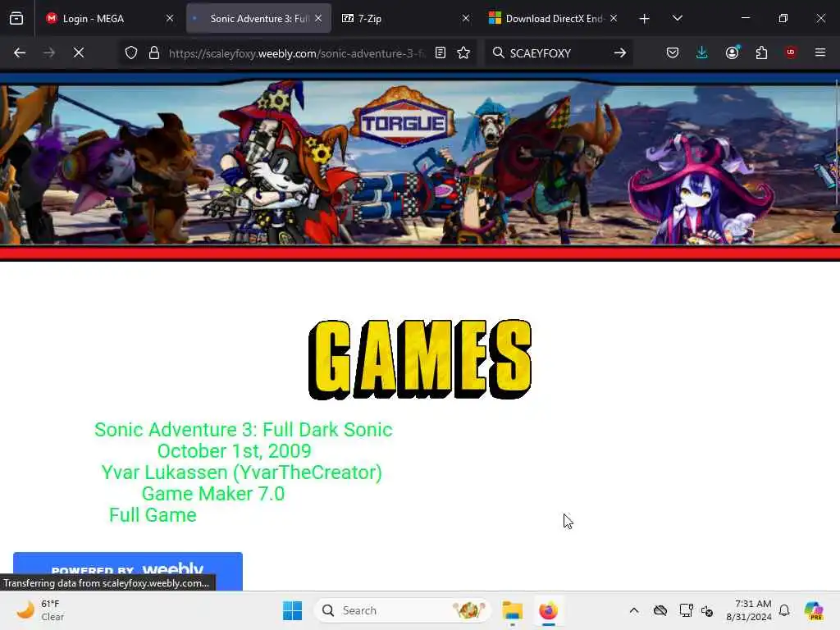Save page to Pocket

(673, 52)
